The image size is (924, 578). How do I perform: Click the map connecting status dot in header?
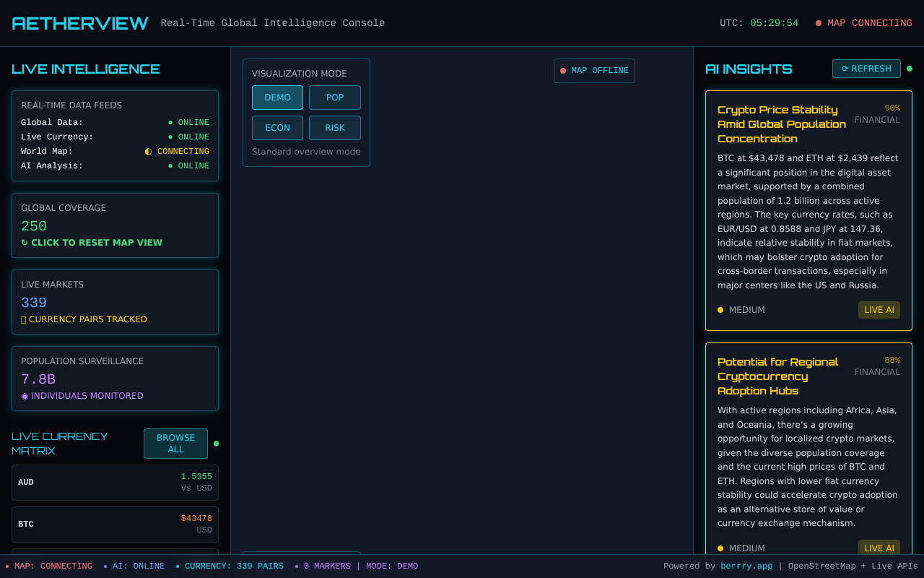(817, 22)
